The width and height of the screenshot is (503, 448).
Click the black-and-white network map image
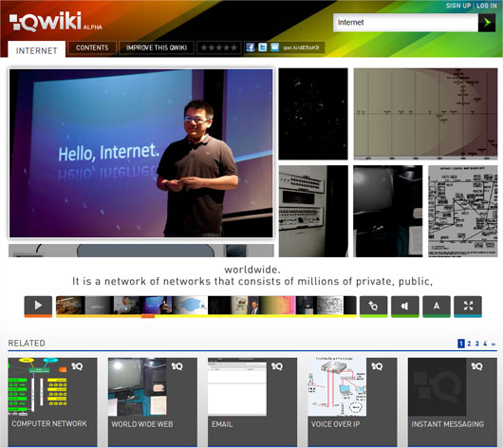(x=463, y=211)
